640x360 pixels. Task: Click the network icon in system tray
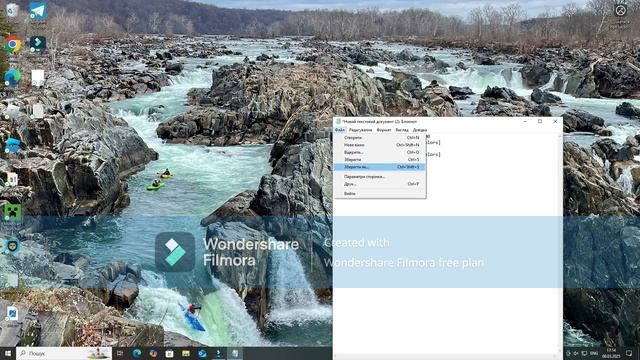click(x=584, y=353)
